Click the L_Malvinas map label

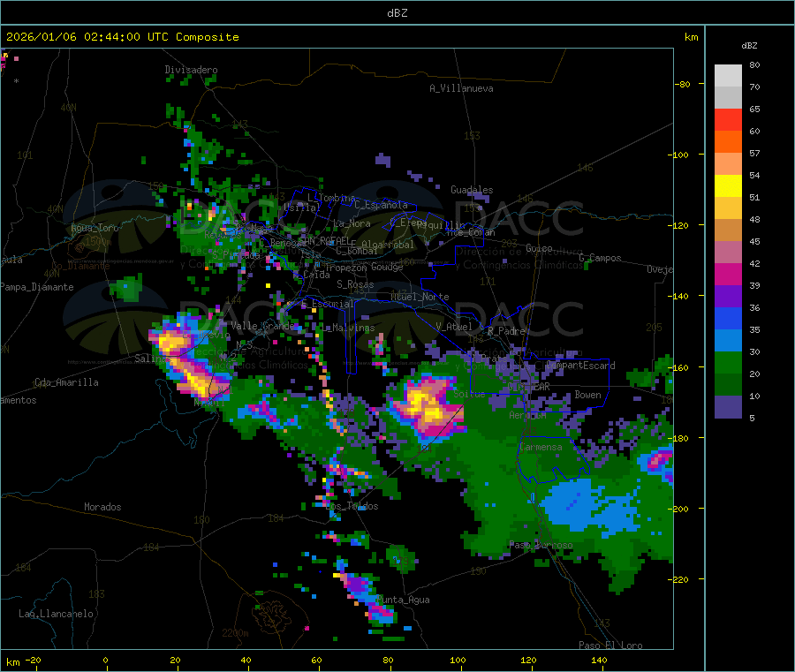348,328
